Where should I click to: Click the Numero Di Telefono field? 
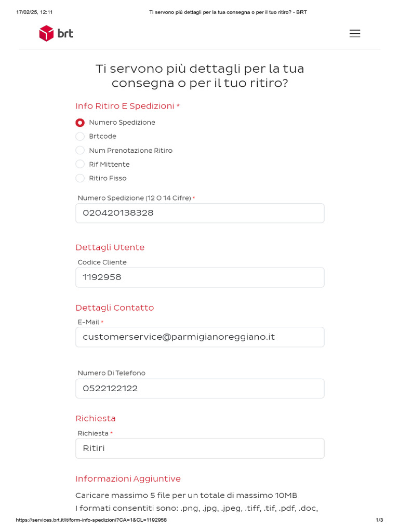point(199,389)
